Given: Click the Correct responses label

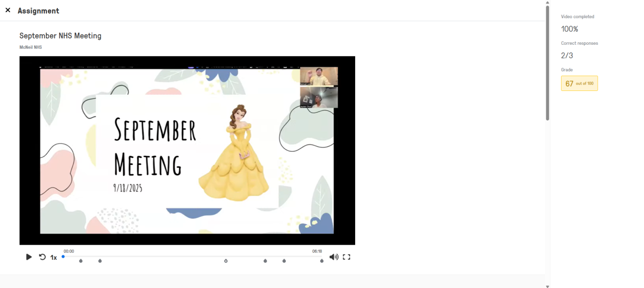Looking at the screenshot, I should pyautogui.click(x=580, y=43).
